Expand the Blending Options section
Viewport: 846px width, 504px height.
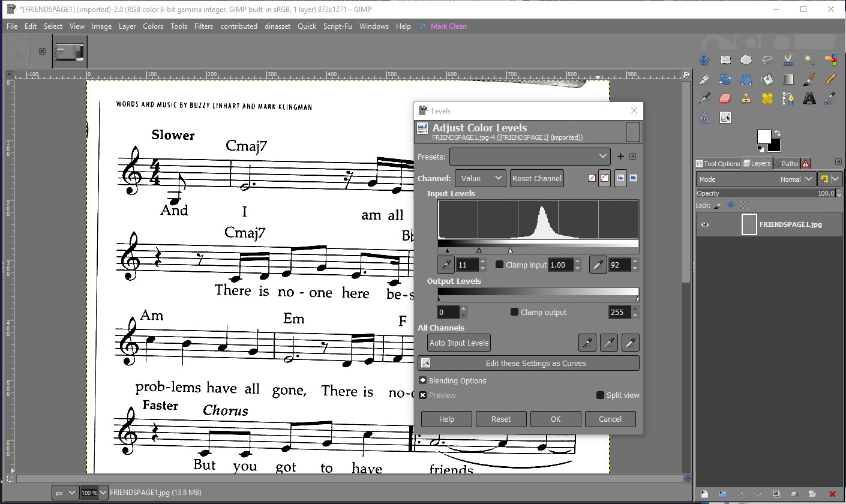pyautogui.click(x=423, y=380)
